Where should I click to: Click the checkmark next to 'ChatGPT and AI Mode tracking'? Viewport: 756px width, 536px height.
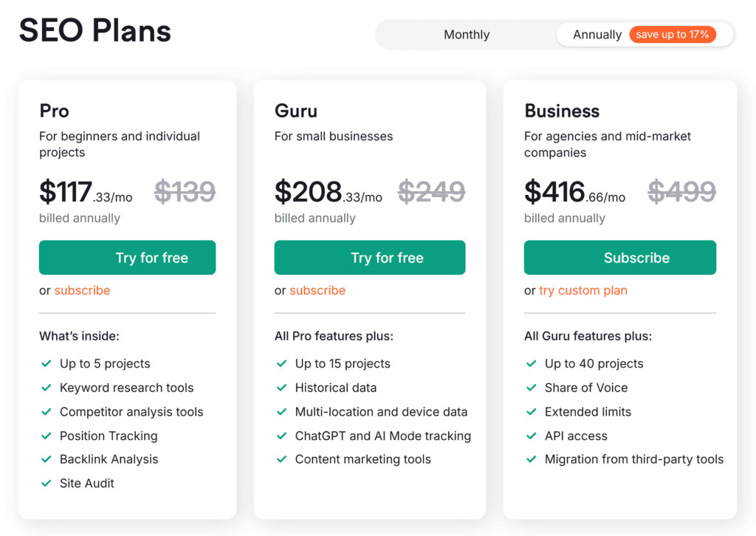pos(281,436)
